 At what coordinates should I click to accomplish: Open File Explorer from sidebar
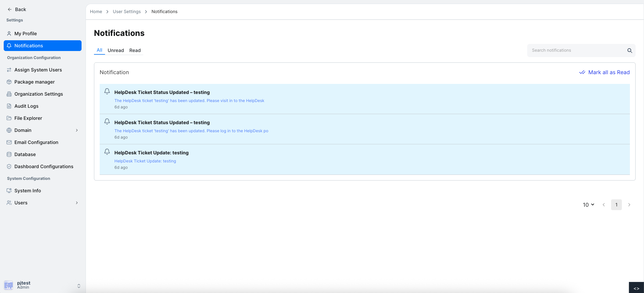28,118
